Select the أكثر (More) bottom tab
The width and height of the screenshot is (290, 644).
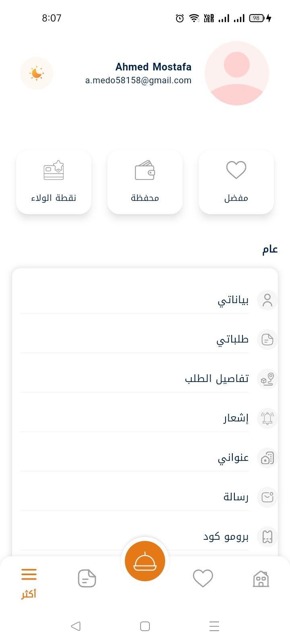[29, 582]
